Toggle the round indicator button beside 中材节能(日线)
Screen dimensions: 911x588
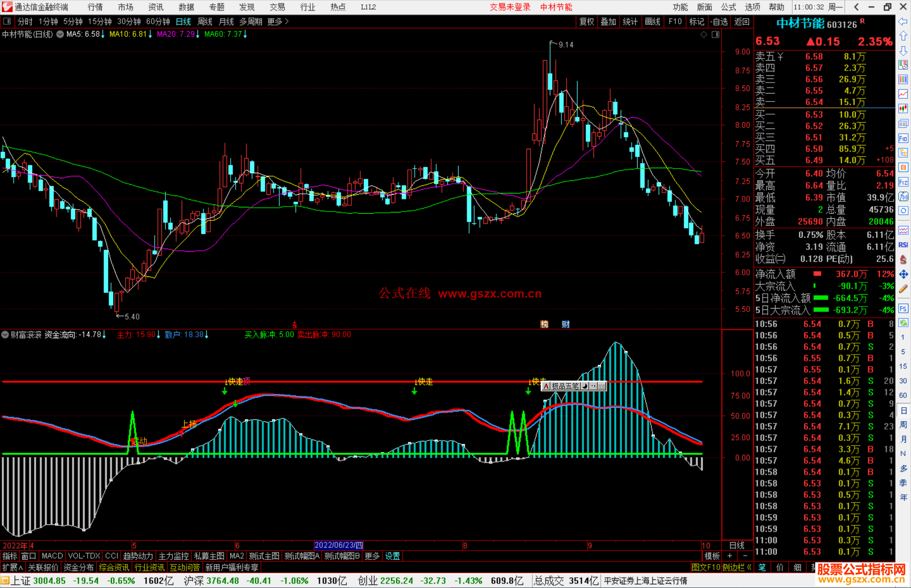[x=60, y=34]
